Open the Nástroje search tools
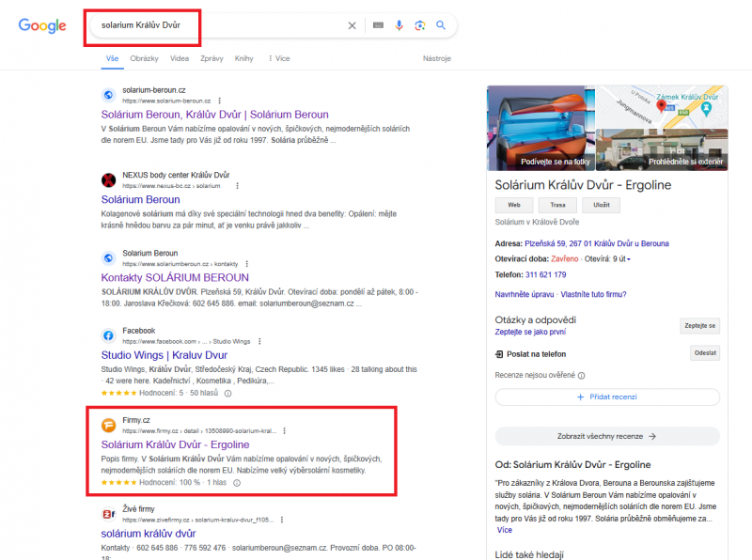 point(437,58)
